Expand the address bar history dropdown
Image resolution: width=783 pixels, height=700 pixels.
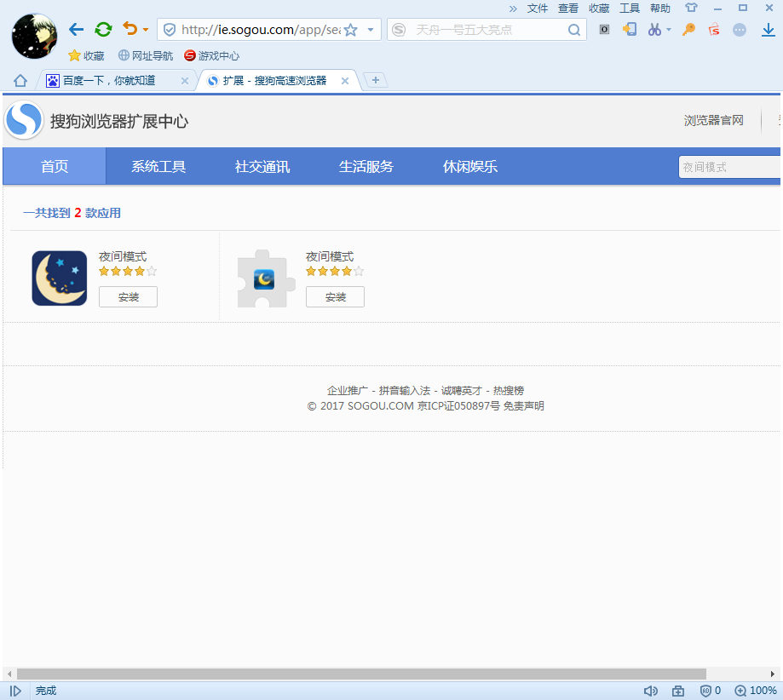[371, 30]
